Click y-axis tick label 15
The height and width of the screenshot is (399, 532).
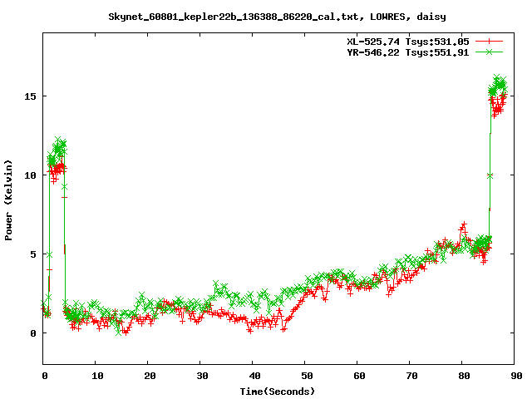pos(30,96)
